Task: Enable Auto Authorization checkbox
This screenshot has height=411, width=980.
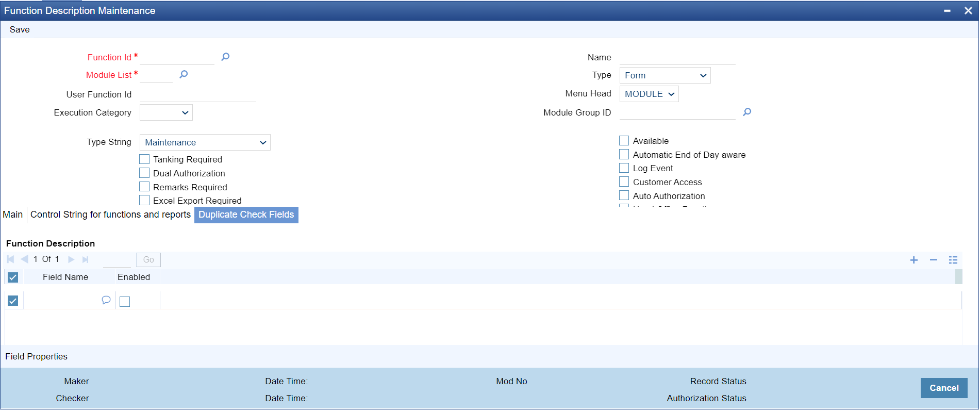Action: [624, 195]
